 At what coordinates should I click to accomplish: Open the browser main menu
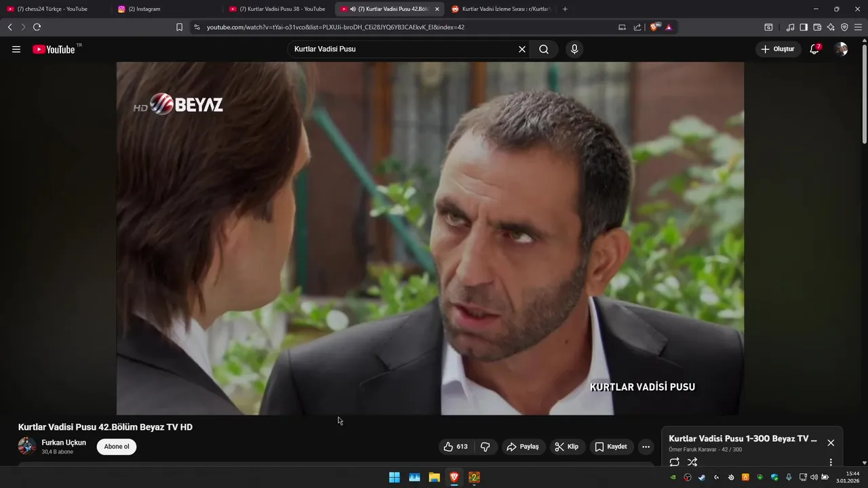coord(859,27)
